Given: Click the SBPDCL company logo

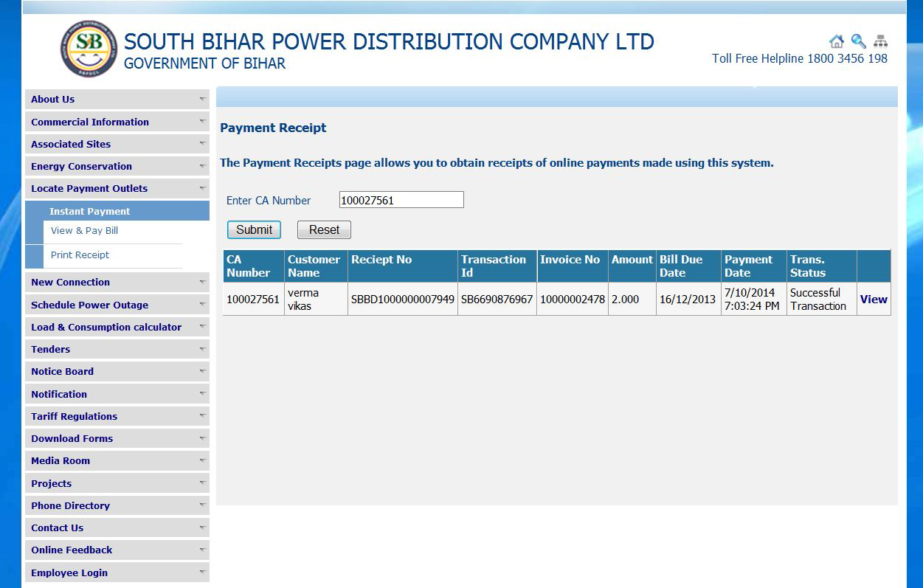Looking at the screenshot, I should [x=88, y=49].
